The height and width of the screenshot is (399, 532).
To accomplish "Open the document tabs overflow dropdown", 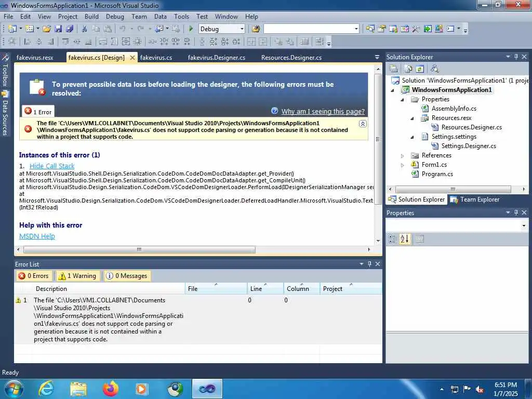I will point(377,57).
